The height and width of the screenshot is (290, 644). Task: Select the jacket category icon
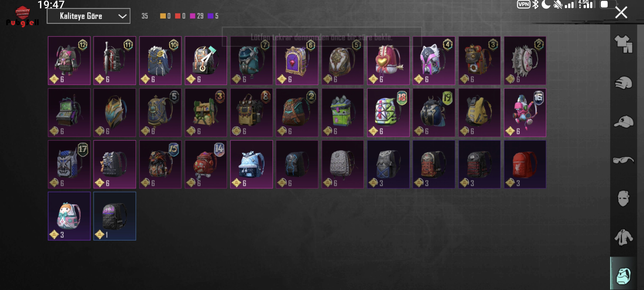(x=623, y=237)
